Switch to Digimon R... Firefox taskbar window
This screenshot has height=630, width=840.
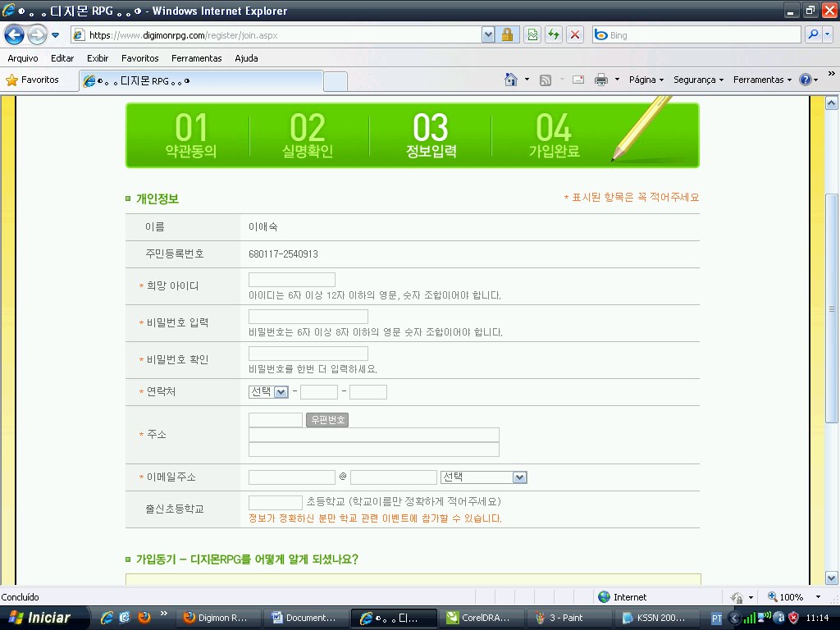(x=220, y=618)
